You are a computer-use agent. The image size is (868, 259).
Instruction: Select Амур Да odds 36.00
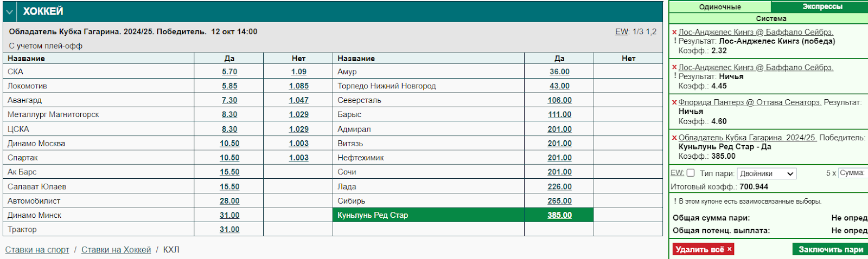pos(559,72)
